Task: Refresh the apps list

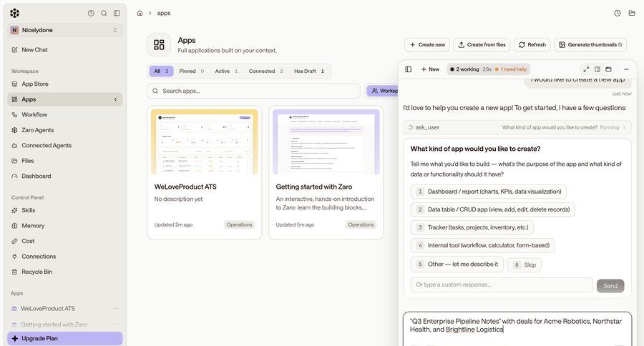Action: 532,45
